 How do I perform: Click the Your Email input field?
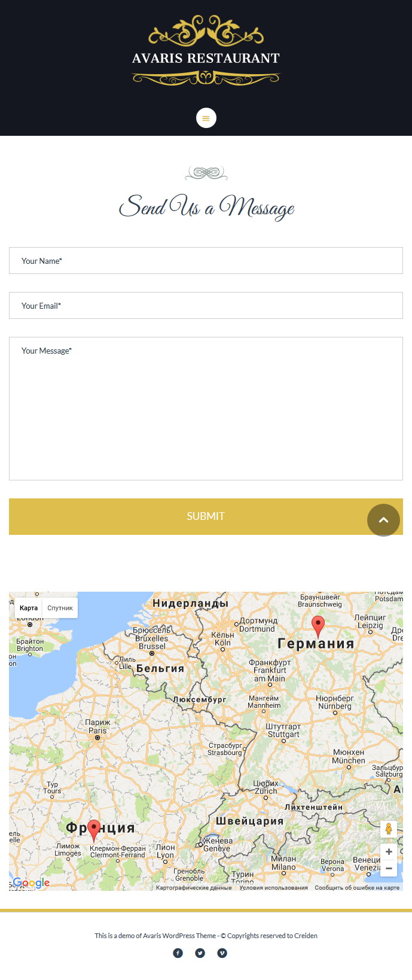click(x=206, y=306)
